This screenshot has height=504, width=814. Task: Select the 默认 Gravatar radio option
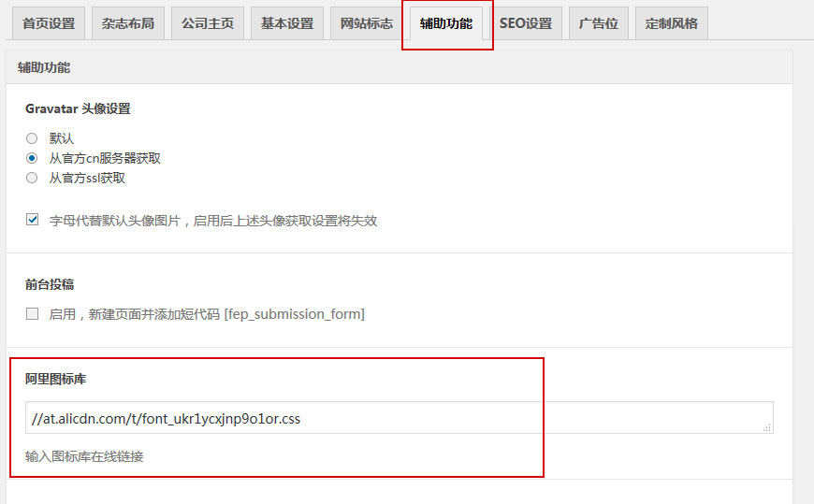[x=32, y=138]
